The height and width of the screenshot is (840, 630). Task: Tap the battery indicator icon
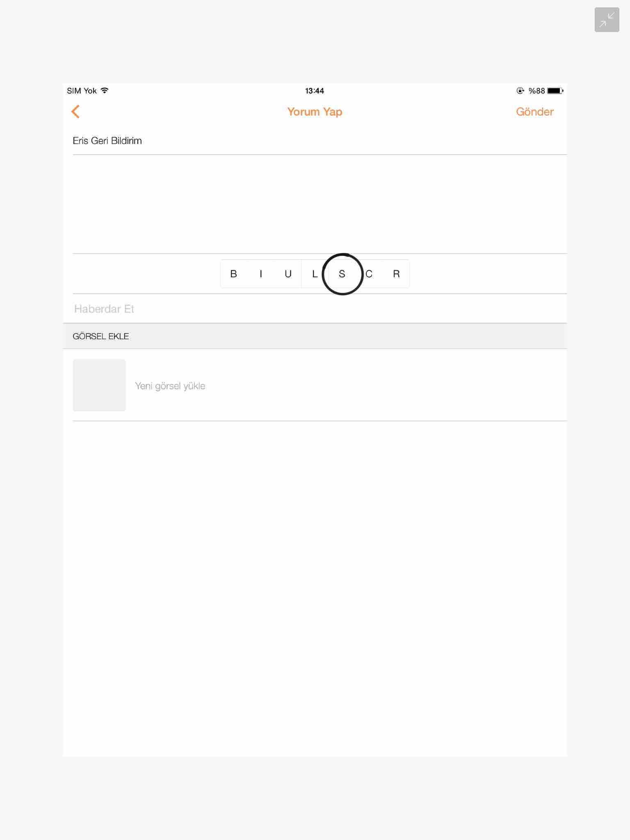point(555,91)
